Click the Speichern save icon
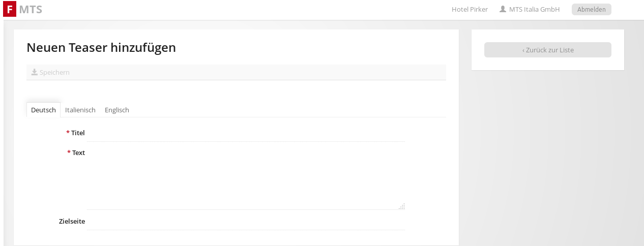This screenshot has height=246, width=644. pos(34,72)
